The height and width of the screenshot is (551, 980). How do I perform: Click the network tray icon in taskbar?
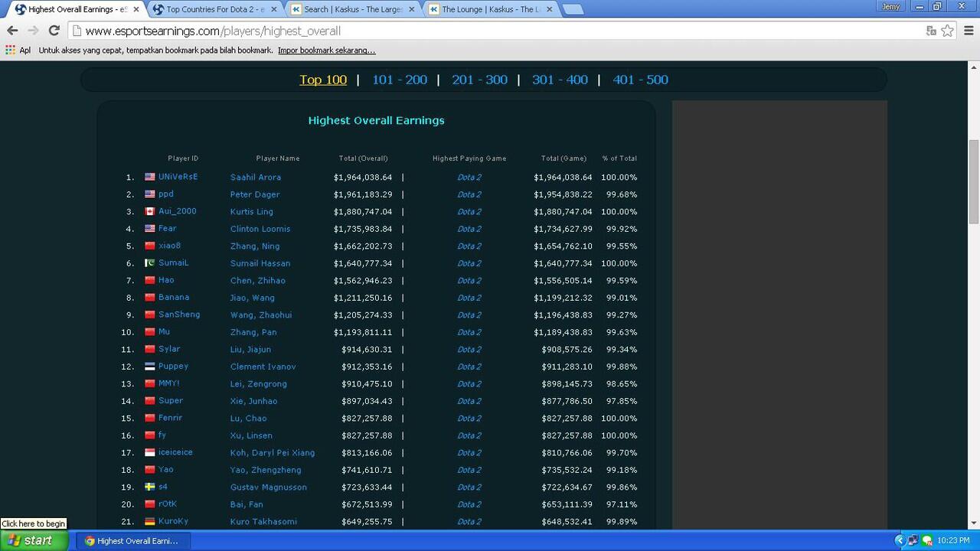(x=913, y=540)
